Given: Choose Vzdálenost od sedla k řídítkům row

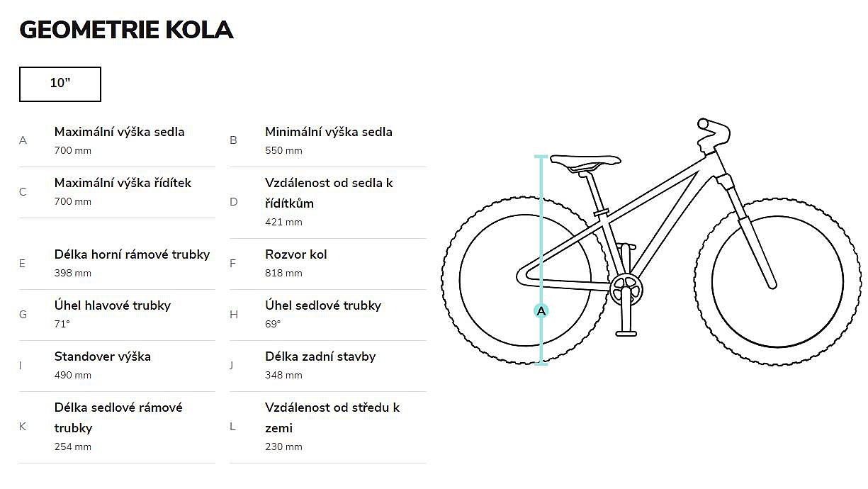Looking at the screenshot, I should (328, 202).
